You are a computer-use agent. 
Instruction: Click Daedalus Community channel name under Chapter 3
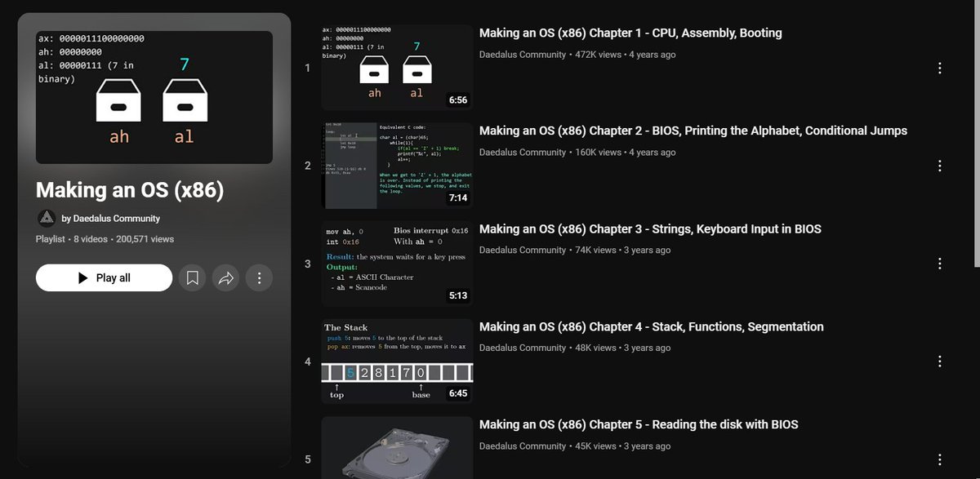tap(523, 251)
